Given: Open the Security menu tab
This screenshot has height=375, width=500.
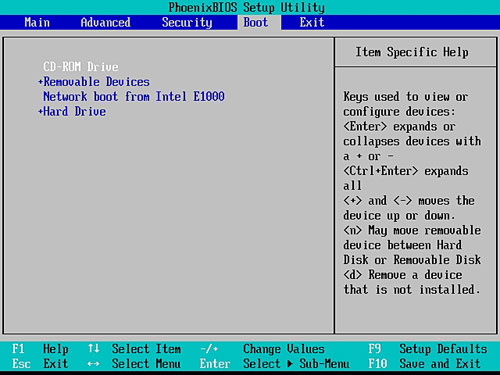Looking at the screenshot, I should (x=187, y=22).
